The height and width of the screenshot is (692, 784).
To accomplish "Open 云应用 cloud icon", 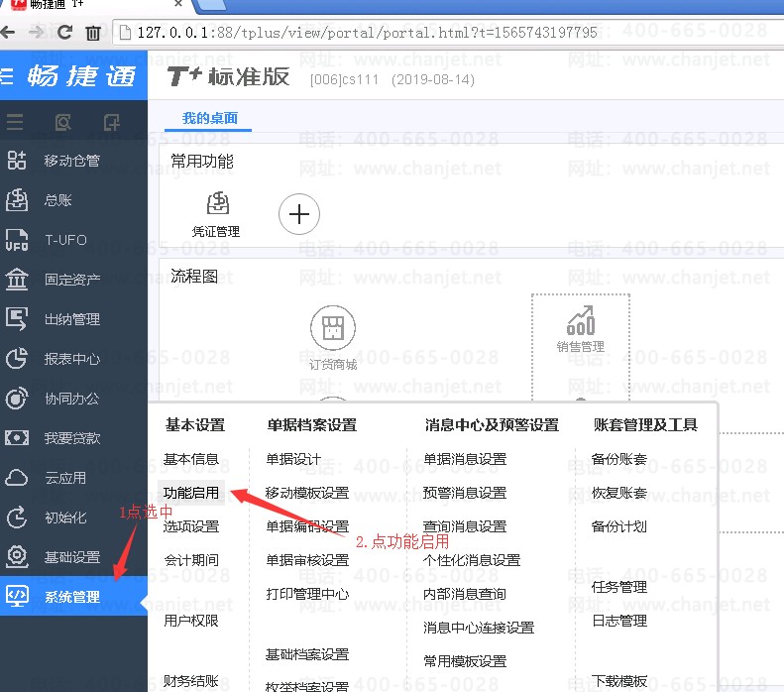I will click(x=17, y=478).
